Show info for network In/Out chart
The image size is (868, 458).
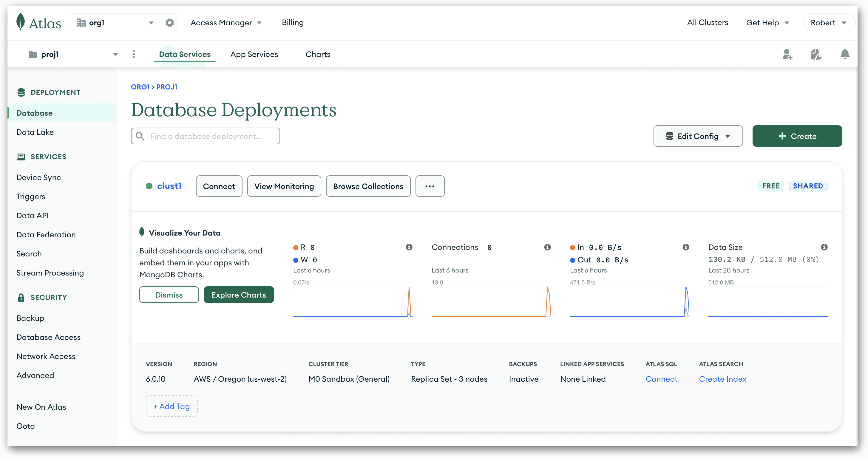(x=686, y=247)
